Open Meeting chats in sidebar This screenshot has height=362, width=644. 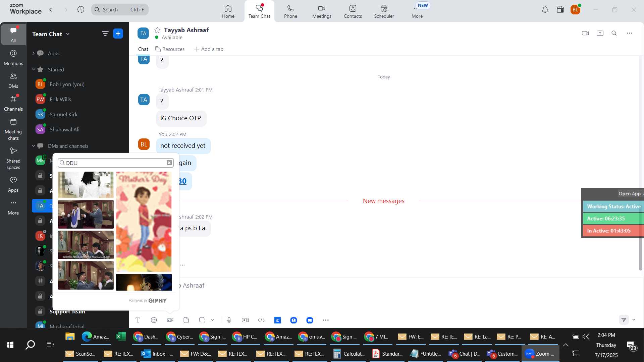tap(13, 129)
